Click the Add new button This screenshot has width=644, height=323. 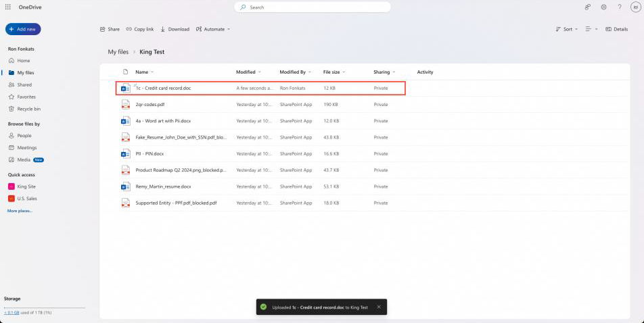pyautogui.click(x=23, y=29)
